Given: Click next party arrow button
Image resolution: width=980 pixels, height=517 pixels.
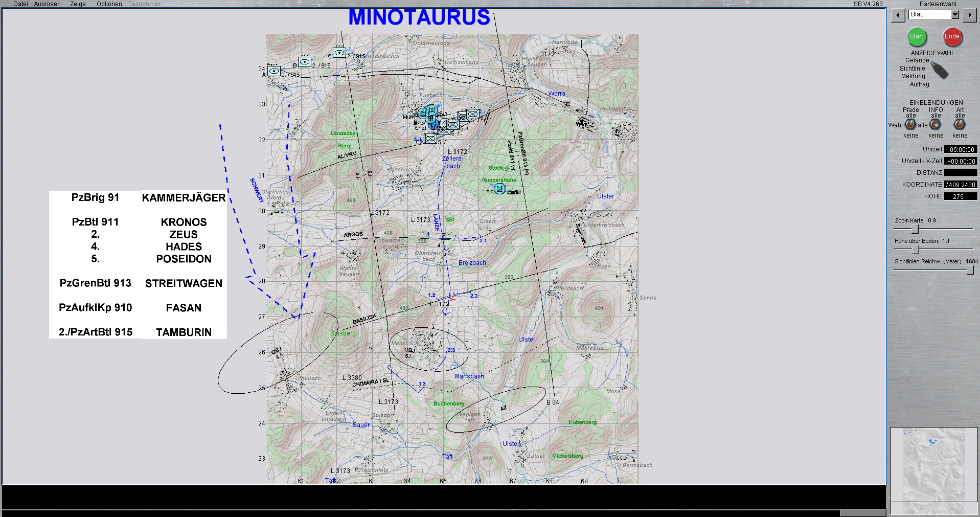Looking at the screenshot, I should [x=969, y=15].
